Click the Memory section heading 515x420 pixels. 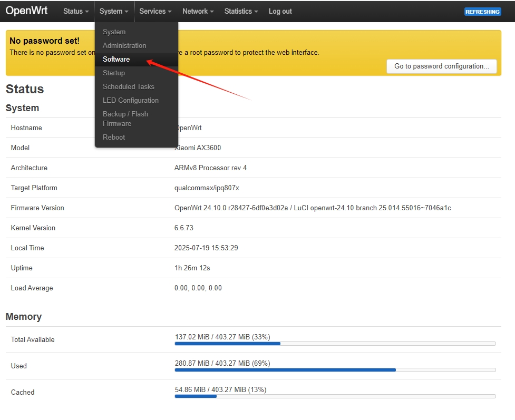(24, 317)
